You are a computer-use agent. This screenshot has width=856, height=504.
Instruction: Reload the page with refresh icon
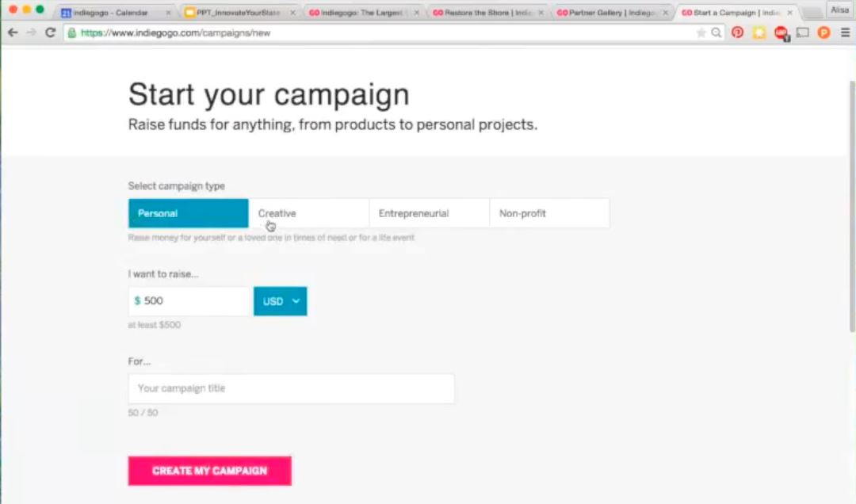click(x=50, y=32)
